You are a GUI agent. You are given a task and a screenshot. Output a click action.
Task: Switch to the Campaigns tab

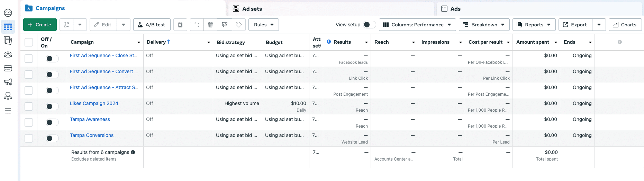[x=123, y=8]
